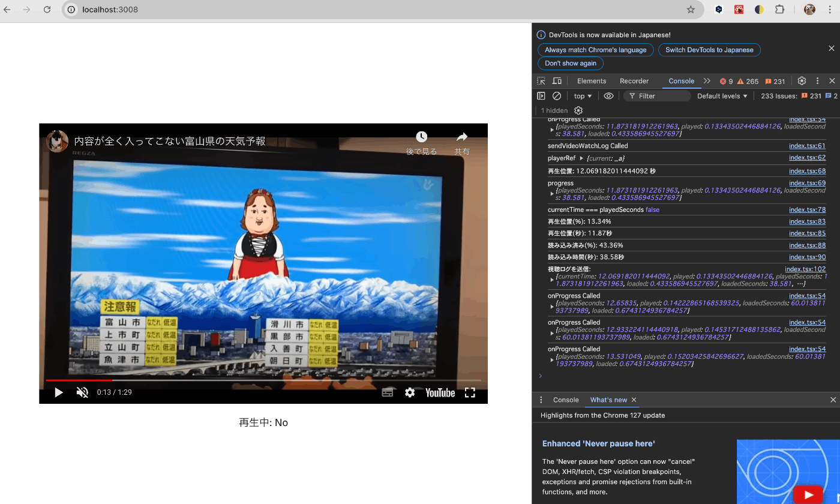Click the red extension icon in toolbar
Screen dimensions: 840x504
pos(739,10)
